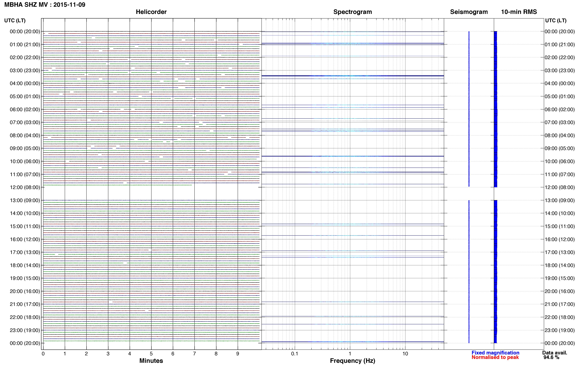588x368 pixels.
Task: Select the 'Frequency (Hz)' axis label
Action: tap(352, 361)
